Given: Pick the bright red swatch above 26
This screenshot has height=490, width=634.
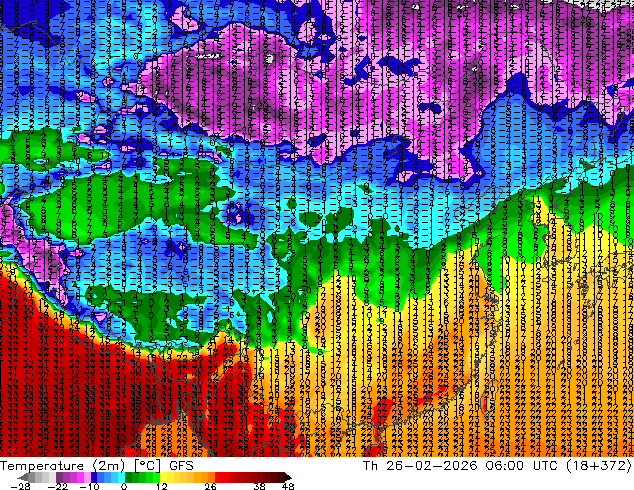Looking at the screenshot, I should (218, 477).
